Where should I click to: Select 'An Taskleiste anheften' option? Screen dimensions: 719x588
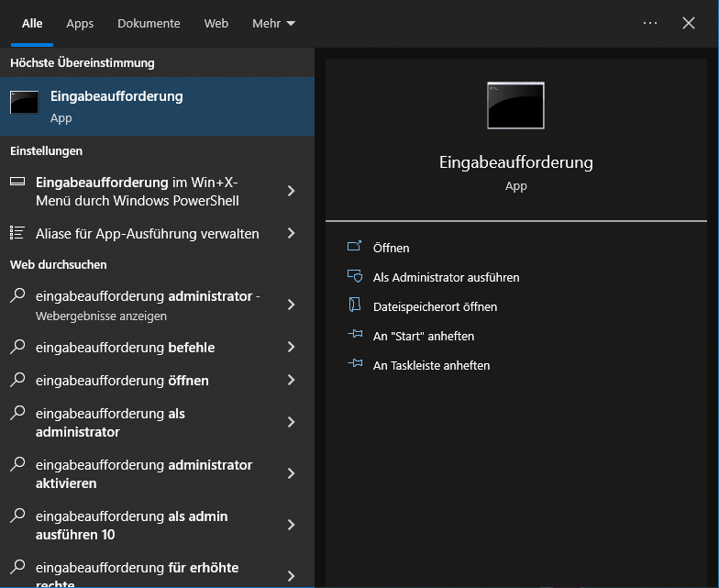(431, 365)
